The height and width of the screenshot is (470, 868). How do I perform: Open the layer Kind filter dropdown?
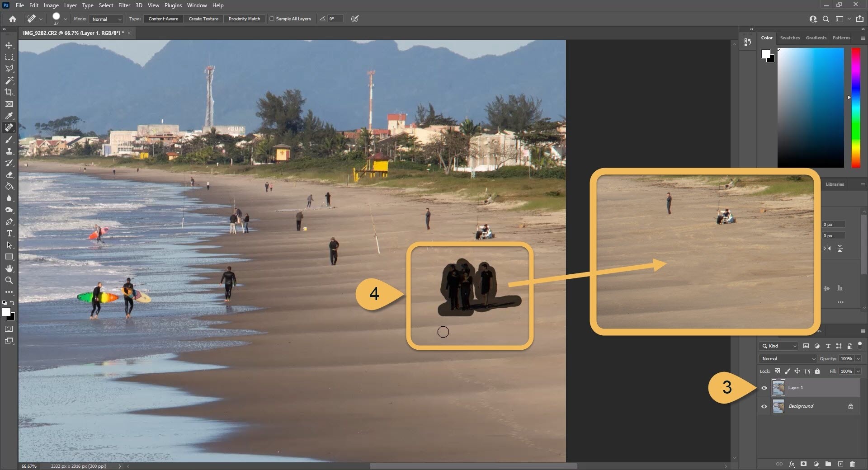(x=779, y=346)
